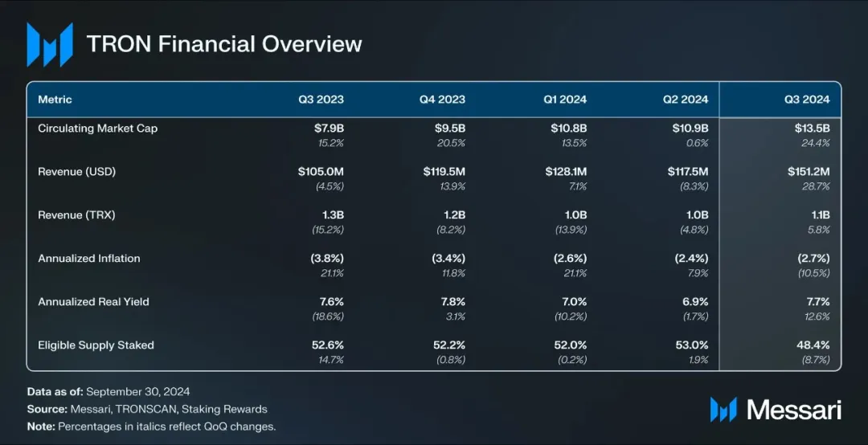
Task: Click the '0.6%' QoQ change under $10.9B
Action: point(697,143)
